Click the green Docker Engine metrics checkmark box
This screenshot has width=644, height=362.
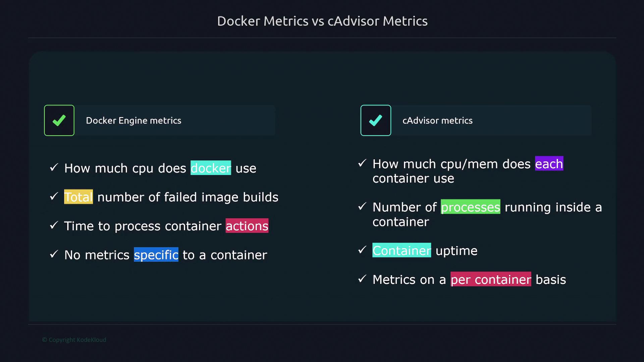[59, 120]
